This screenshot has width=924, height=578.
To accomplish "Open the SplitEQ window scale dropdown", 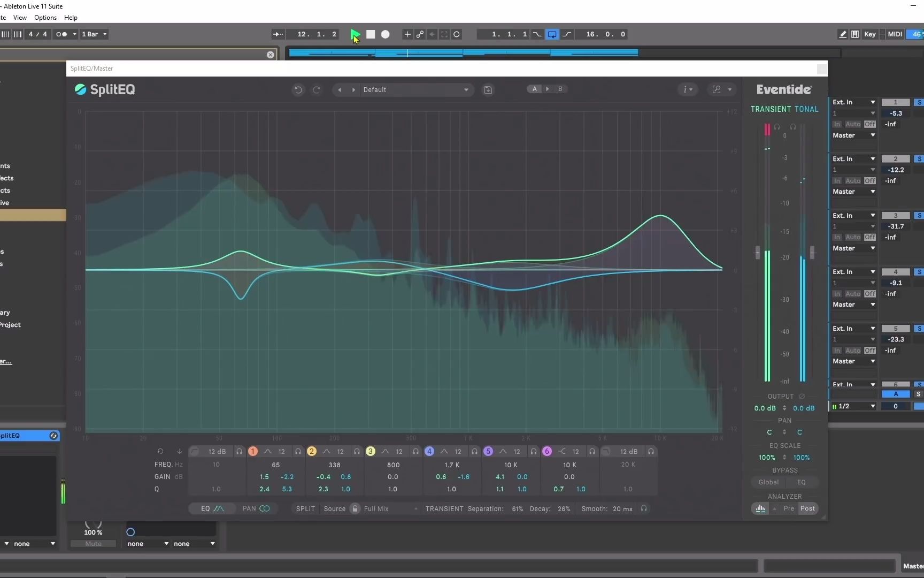I will click(x=722, y=90).
